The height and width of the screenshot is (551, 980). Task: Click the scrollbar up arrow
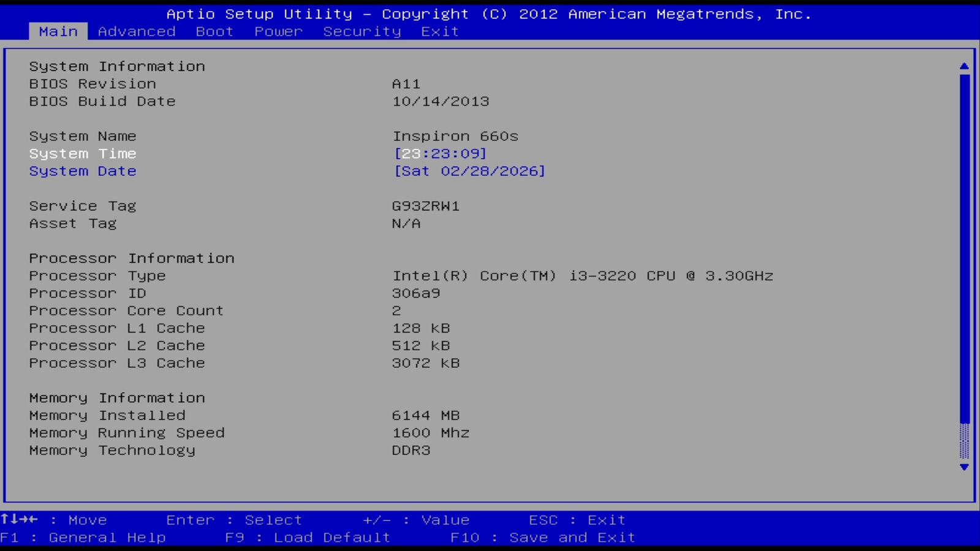(964, 66)
